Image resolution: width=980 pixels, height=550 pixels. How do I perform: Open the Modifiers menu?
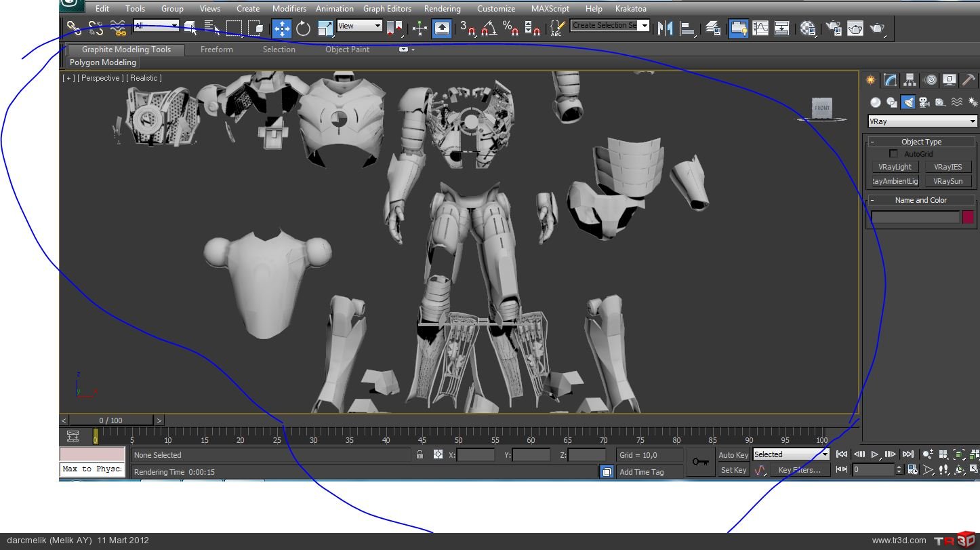coord(289,9)
